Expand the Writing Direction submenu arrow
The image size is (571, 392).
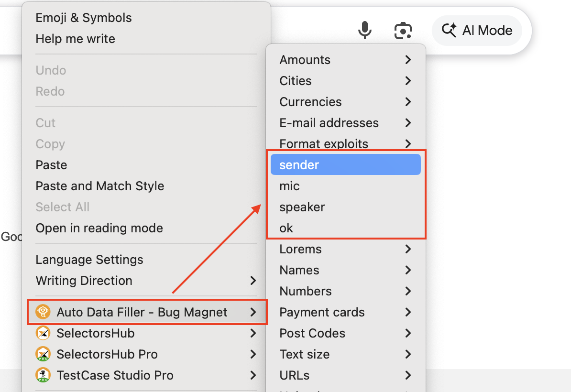point(253,281)
